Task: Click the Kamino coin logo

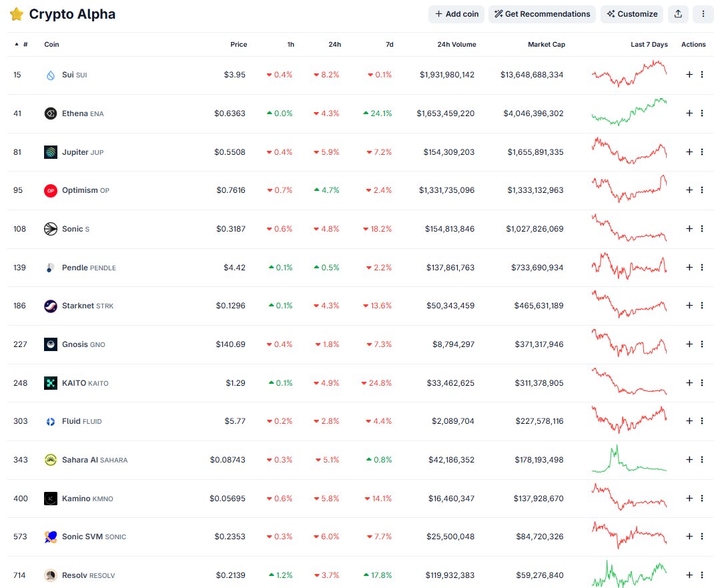Action: [x=51, y=499]
